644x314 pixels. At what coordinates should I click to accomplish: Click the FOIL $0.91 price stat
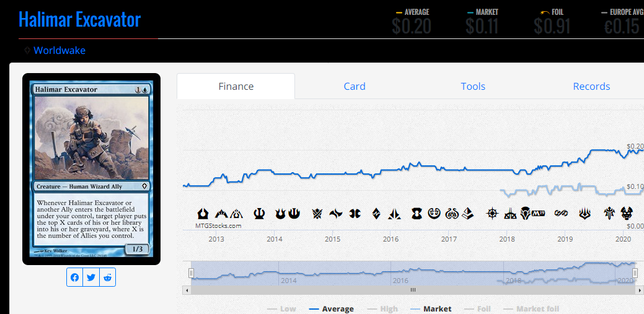coord(552,20)
